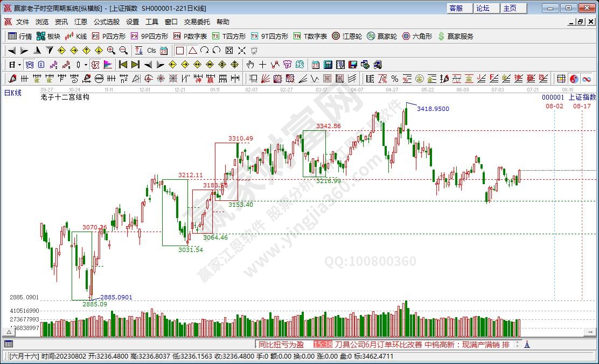Image resolution: width=599 pixels, height=364 pixels.
Task: Click the 客服 button in title bar
Action: [456, 8]
